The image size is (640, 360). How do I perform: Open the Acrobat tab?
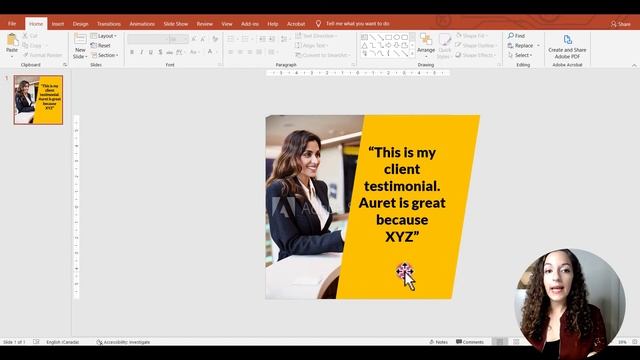pyautogui.click(x=296, y=24)
